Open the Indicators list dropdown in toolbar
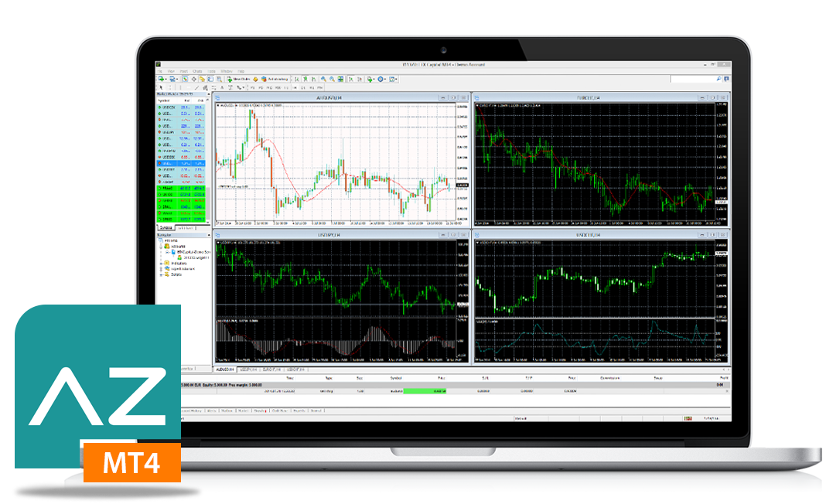833x504 pixels. tap(370, 79)
